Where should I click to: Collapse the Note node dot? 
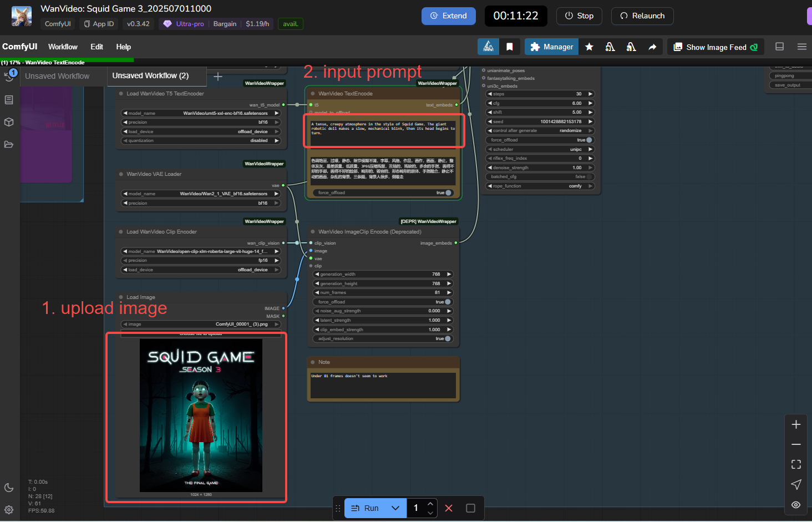pos(313,362)
